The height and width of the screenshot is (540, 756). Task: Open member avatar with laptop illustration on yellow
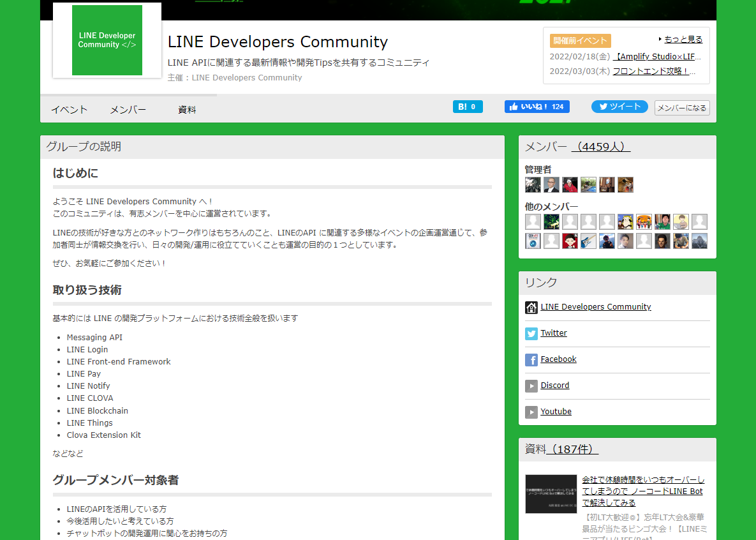681,222
